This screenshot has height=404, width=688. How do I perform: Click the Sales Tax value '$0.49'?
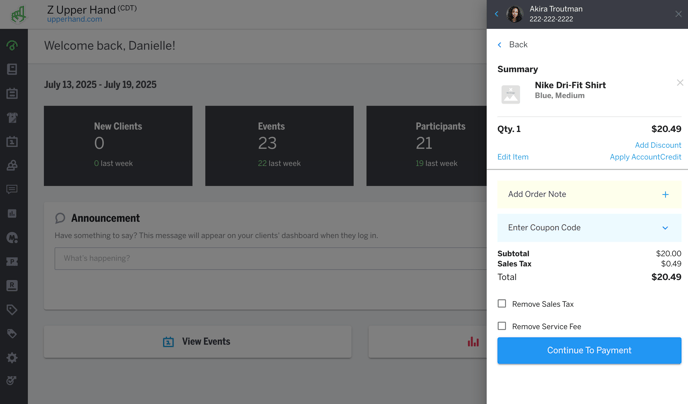[671, 264]
